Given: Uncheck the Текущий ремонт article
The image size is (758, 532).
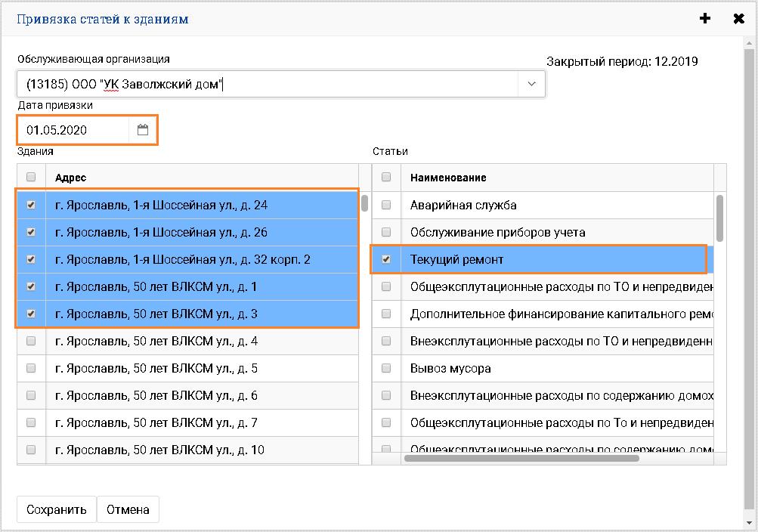Looking at the screenshot, I should [x=386, y=259].
